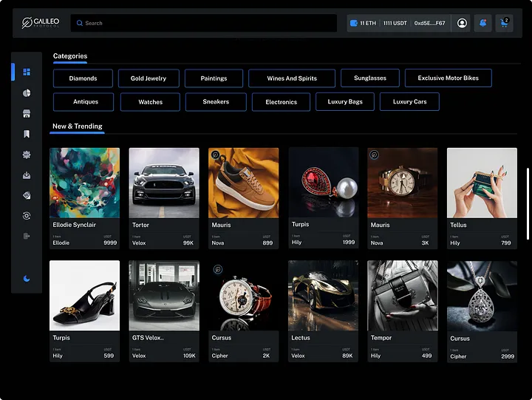
Task: Open the Cursus diamond pendant thumbnail
Action: (482, 296)
